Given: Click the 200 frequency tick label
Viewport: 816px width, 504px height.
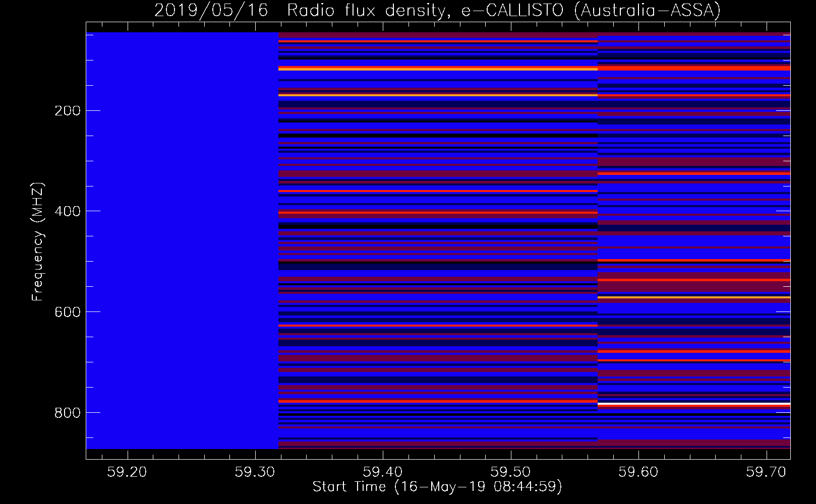Looking at the screenshot, I should point(67,110).
